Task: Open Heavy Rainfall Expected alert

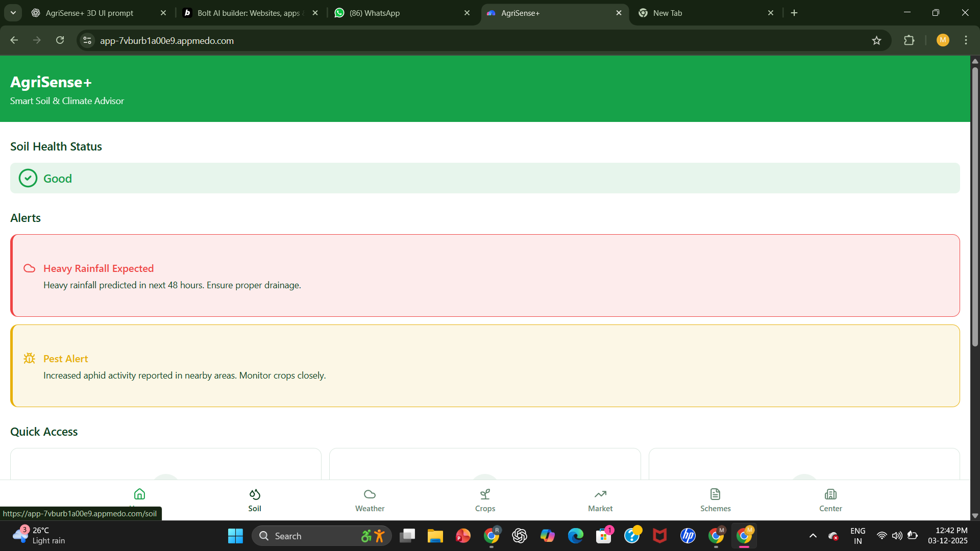Action: coord(99,268)
